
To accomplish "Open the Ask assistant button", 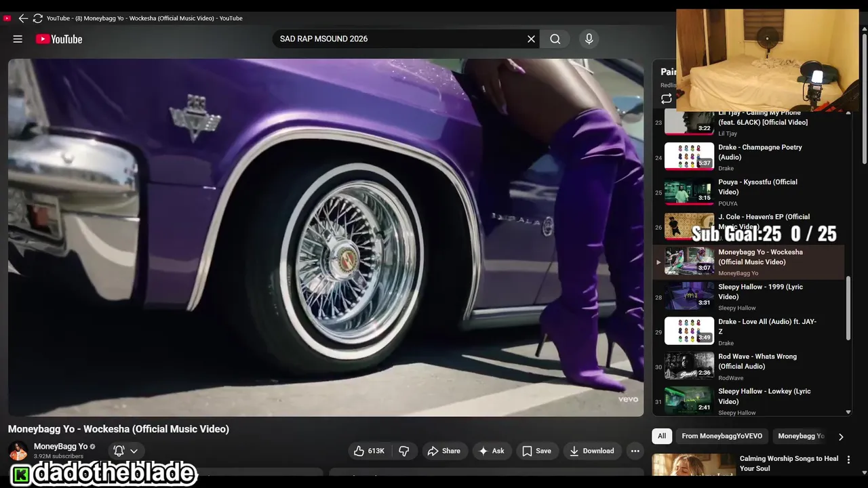I will (491, 451).
